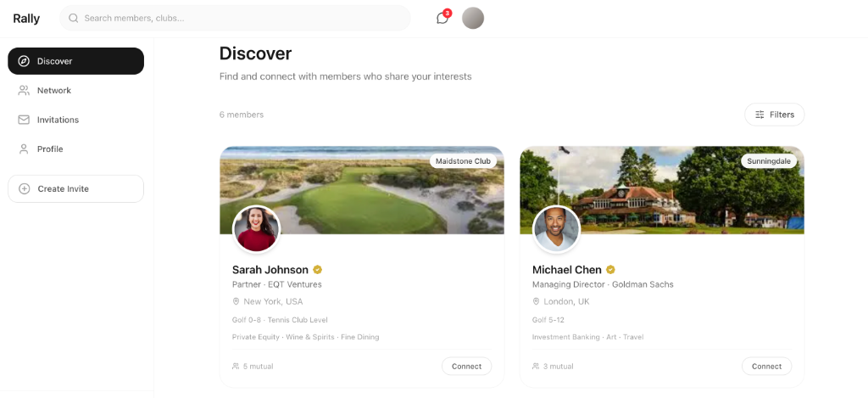The height and width of the screenshot is (398, 868).
Task: Connect with Sarah Johnson
Action: point(466,367)
